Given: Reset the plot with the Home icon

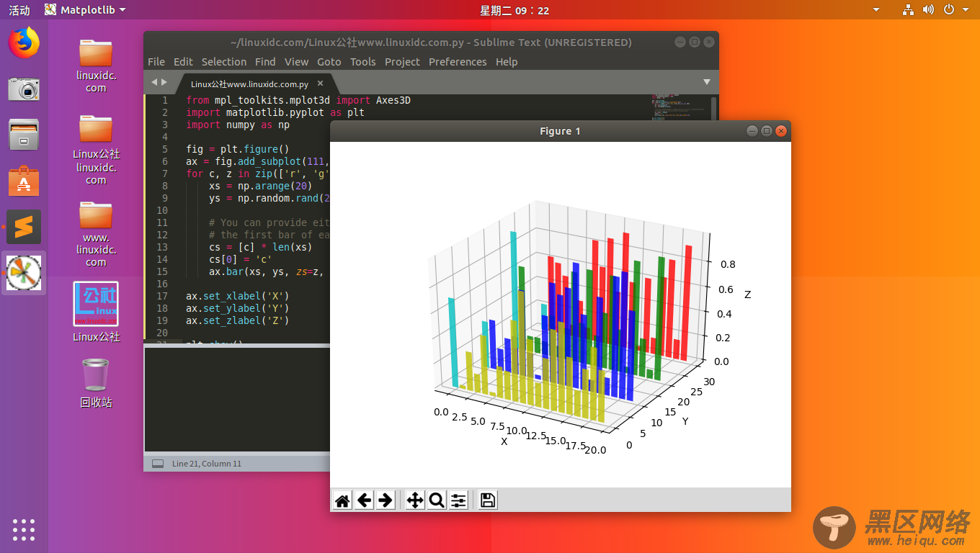Looking at the screenshot, I should coord(343,500).
